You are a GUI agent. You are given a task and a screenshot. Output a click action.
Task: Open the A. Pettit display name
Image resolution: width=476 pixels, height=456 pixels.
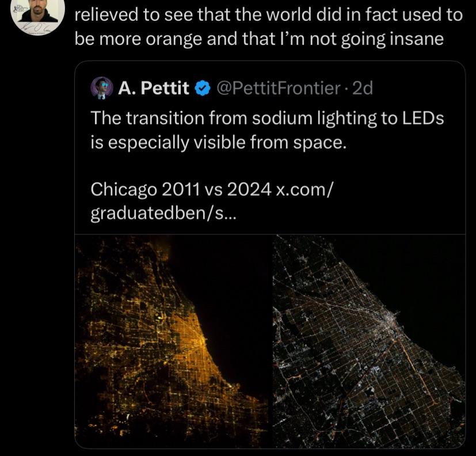point(154,88)
